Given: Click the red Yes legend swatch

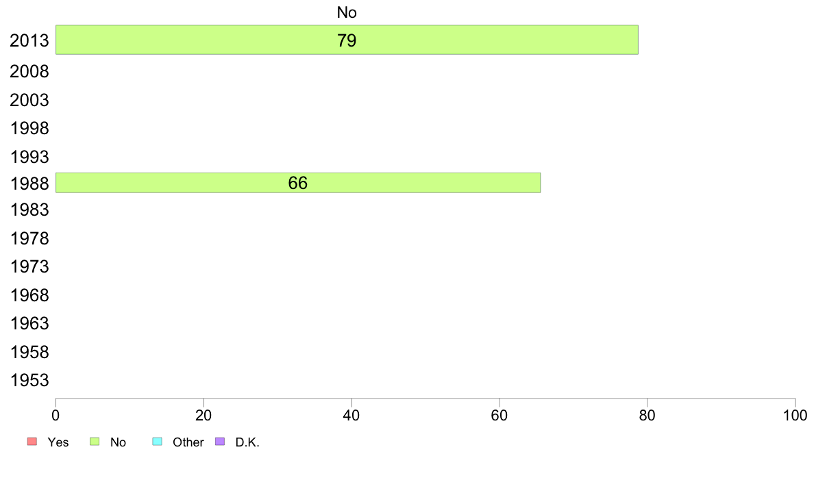Looking at the screenshot, I should tap(32, 442).
